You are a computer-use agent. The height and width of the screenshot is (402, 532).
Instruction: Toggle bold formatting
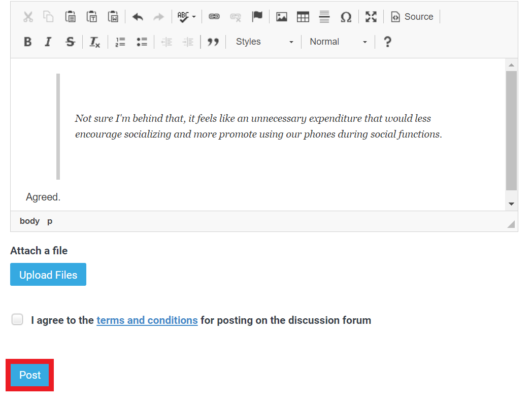coord(28,42)
